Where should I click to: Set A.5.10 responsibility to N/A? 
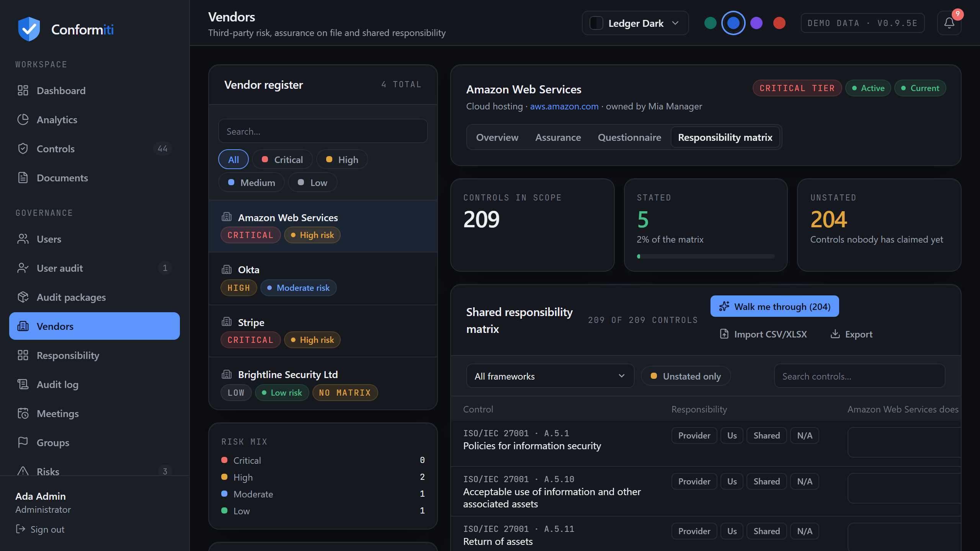click(805, 481)
